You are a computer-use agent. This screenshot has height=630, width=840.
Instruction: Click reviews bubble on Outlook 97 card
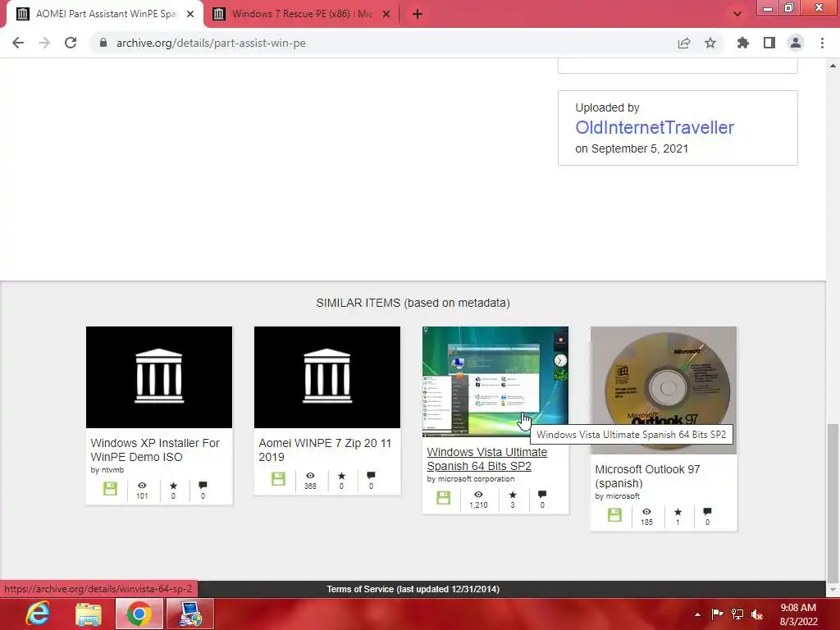(x=707, y=512)
